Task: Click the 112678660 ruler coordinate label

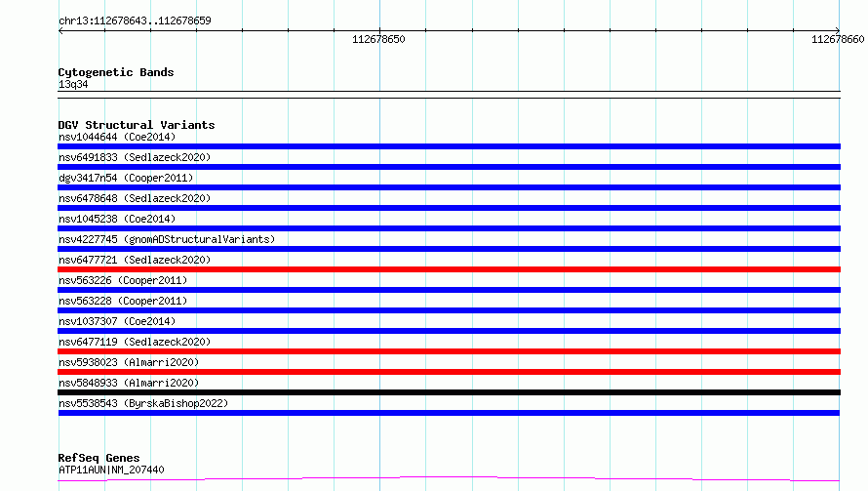Action: coord(838,39)
